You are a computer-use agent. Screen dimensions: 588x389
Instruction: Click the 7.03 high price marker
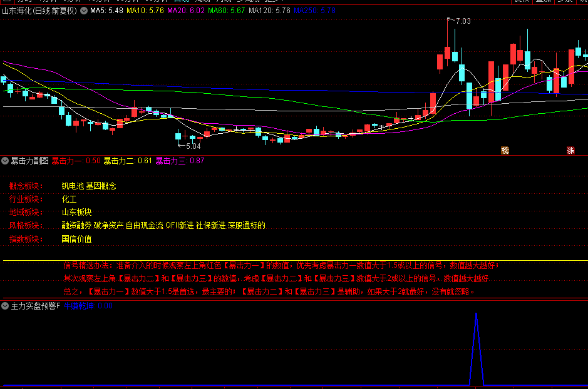click(x=463, y=21)
